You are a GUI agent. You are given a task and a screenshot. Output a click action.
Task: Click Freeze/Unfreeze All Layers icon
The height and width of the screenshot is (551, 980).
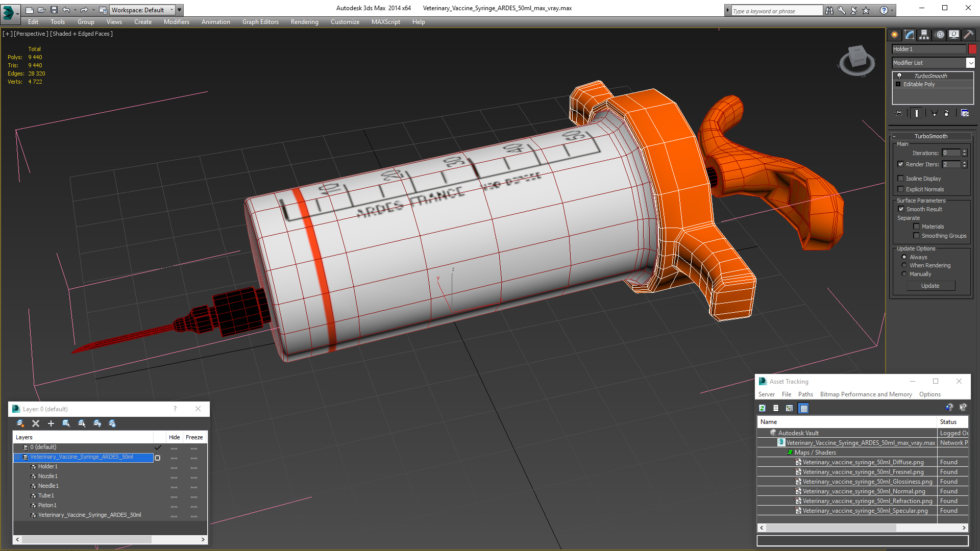[112, 423]
